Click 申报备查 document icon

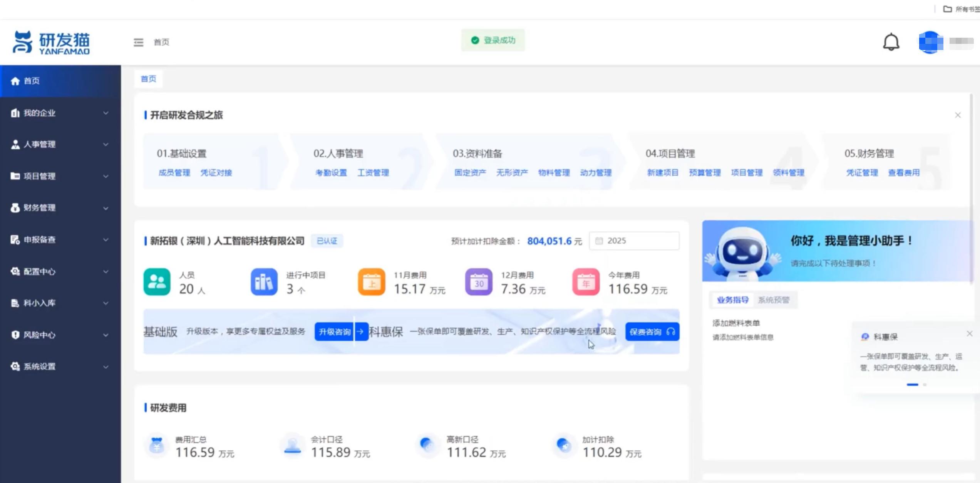click(x=15, y=239)
